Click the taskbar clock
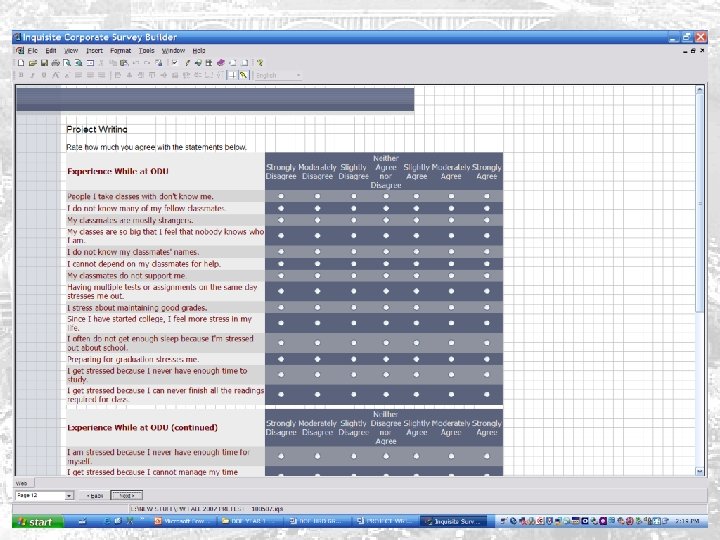Image resolution: width=720 pixels, height=540 pixels. 687,521
